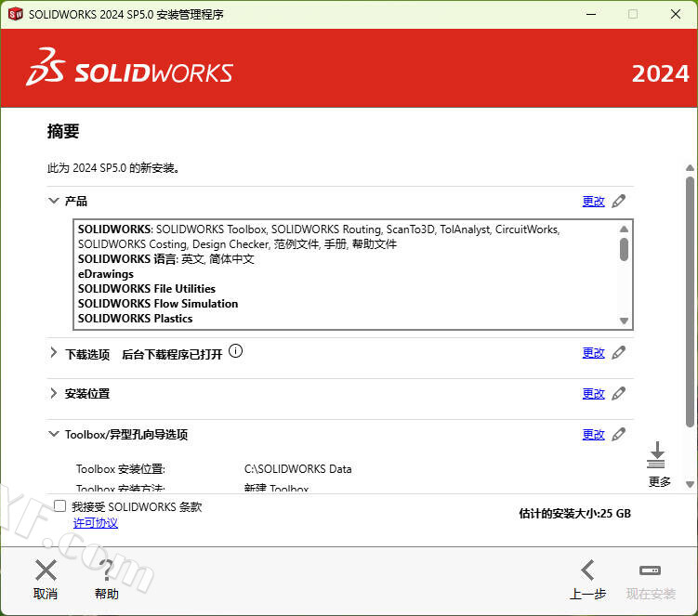Start installation with 现在安装 button

coord(651,570)
